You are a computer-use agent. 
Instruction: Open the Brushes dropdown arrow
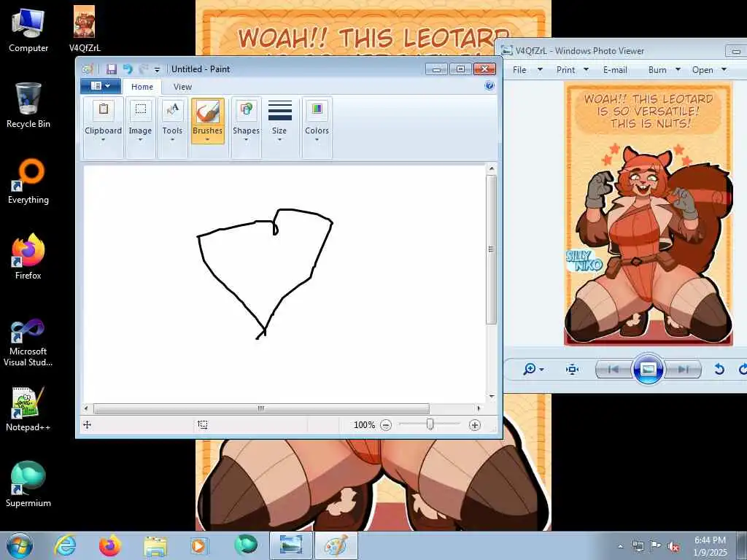coord(207,139)
